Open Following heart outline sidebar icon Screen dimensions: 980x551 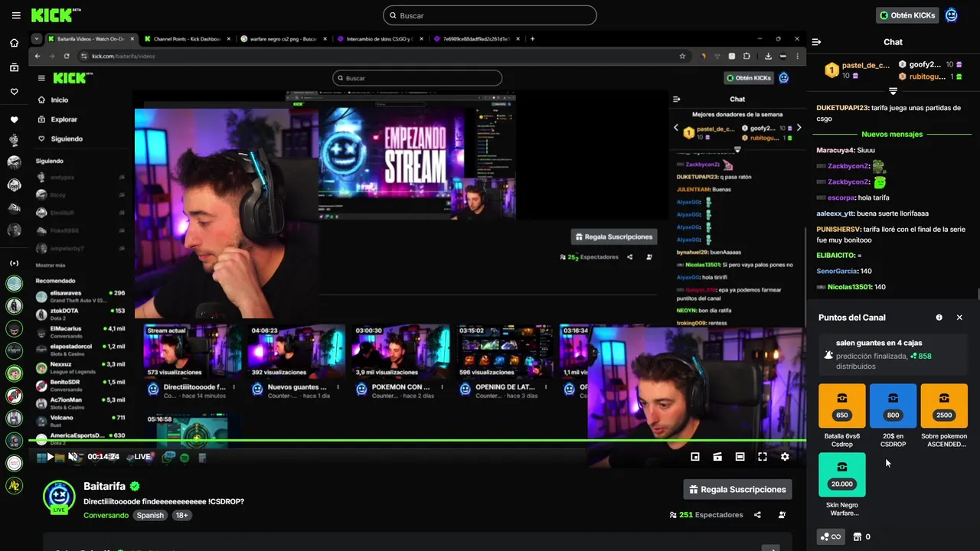point(14,92)
